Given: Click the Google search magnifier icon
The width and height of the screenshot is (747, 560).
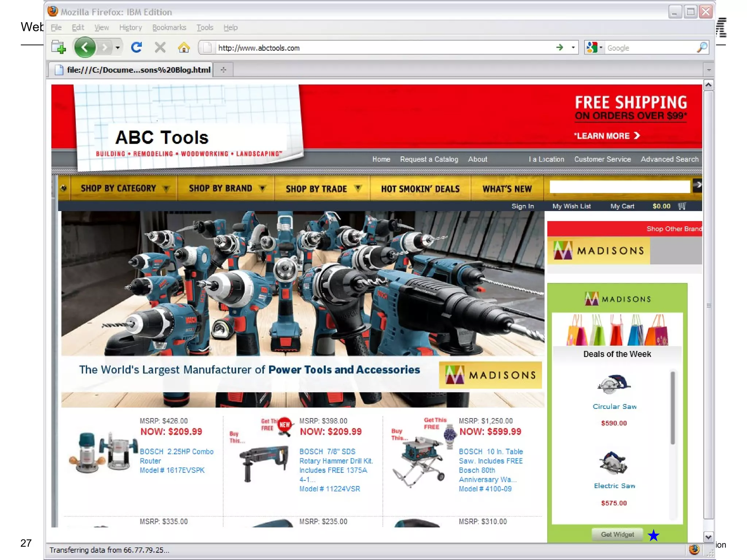Looking at the screenshot, I should point(702,47).
